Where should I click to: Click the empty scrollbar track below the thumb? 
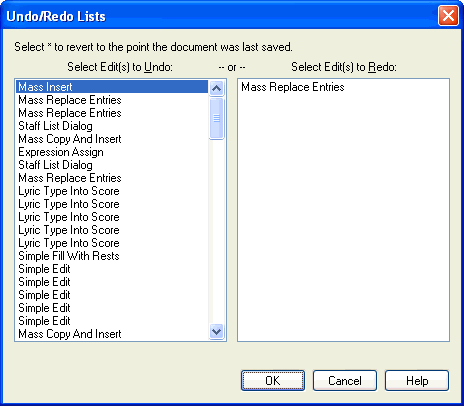click(217, 231)
